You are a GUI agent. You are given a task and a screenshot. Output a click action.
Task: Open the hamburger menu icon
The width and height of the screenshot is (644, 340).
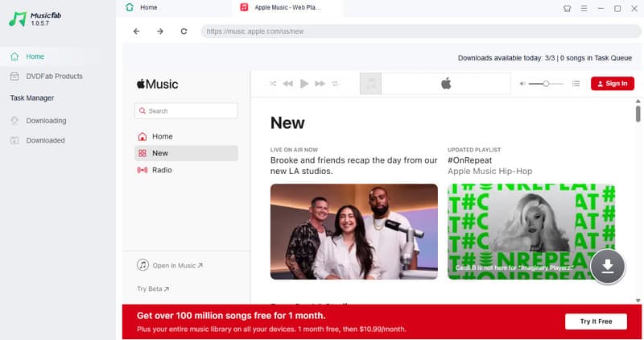tap(584, 8)
